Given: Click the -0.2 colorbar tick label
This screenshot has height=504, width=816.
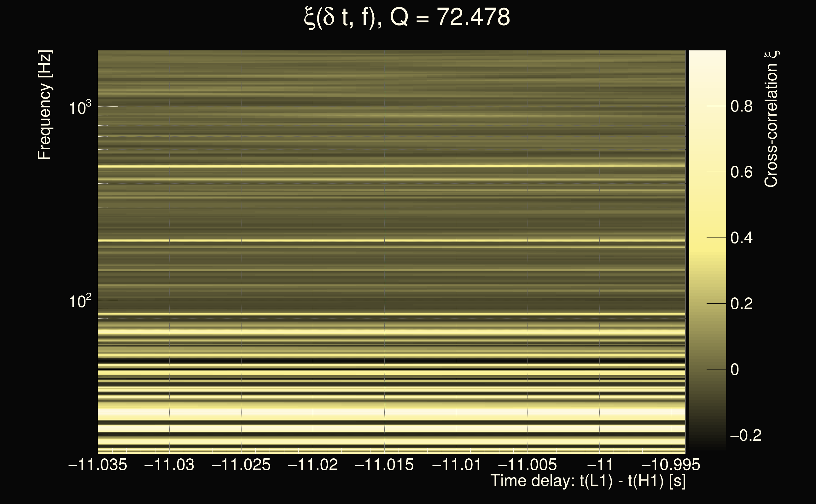Looking at the screenshot, I should click(x=746, y=435).
